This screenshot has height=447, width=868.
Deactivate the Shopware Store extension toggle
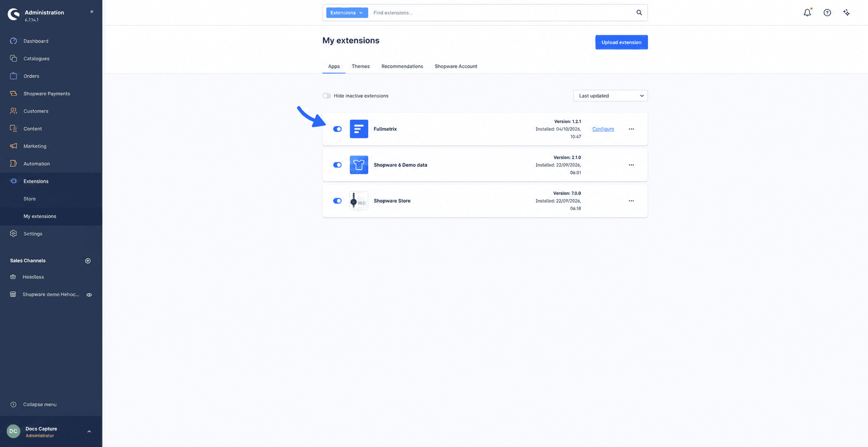pos(337,201)
